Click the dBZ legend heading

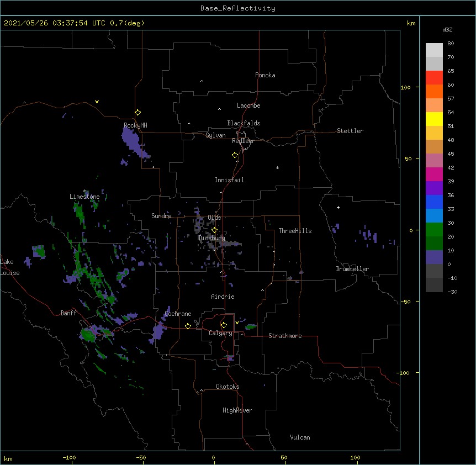pyautogui.click(x=447, y=29)
